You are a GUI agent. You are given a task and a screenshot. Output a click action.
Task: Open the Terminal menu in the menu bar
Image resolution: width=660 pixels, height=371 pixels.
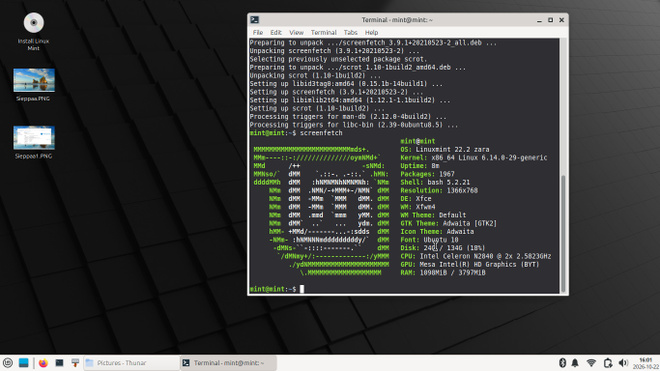tap(323, 32)
